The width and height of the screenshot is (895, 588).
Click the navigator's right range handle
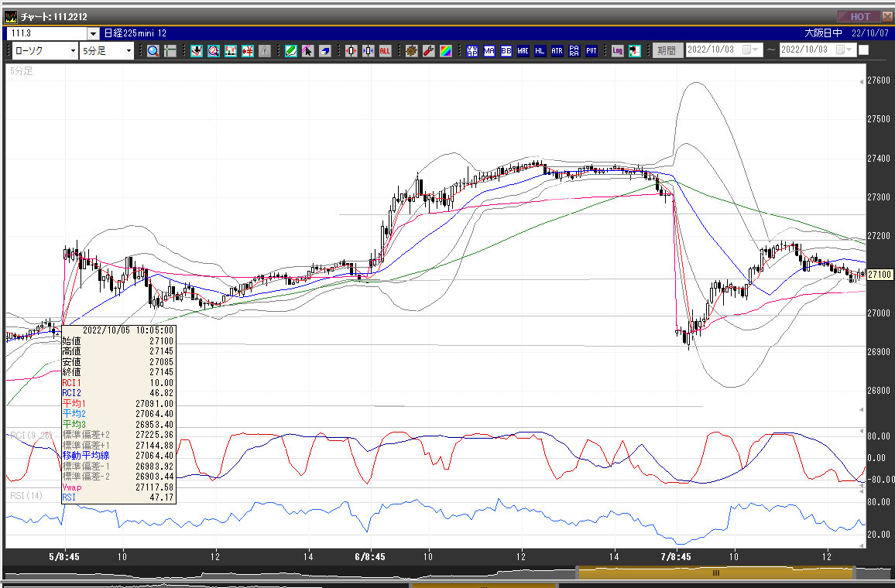[x=854, y=572]
